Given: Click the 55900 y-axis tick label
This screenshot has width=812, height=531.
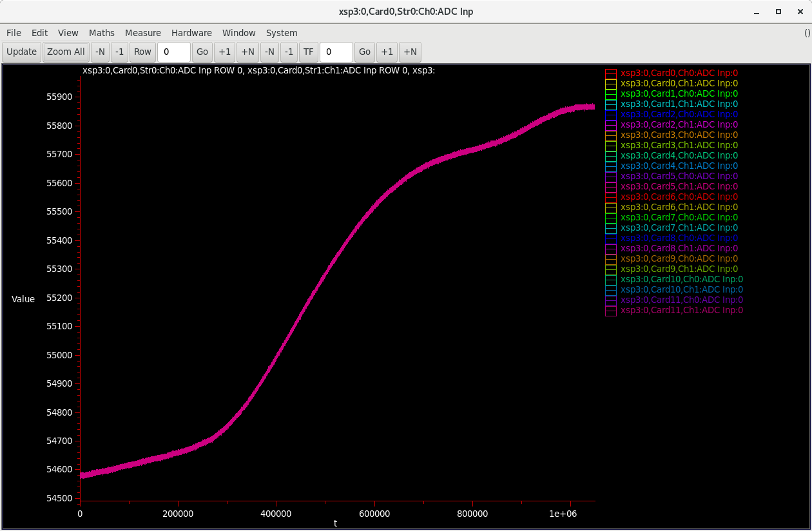Looking at the screenshot, I should point(59,97).
